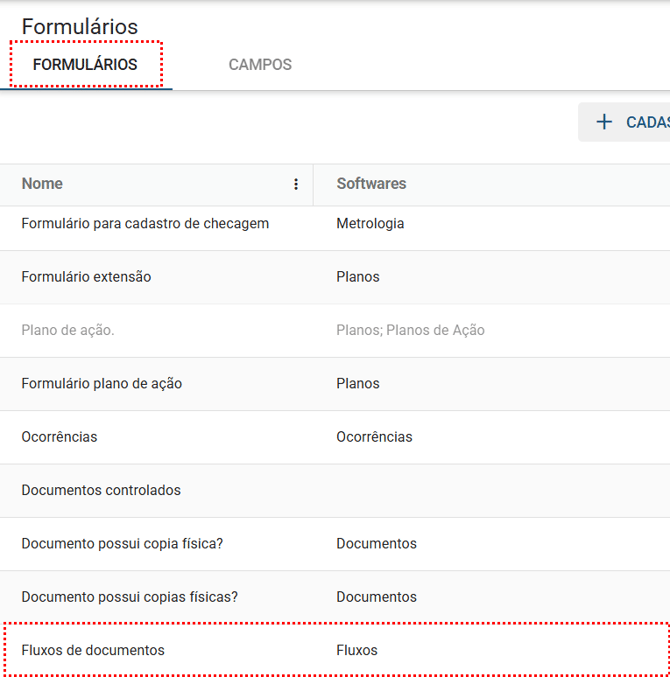Open the Nome column three-dot menu
The width and height of the screenshot is (670, 677).
click(296, 184)
